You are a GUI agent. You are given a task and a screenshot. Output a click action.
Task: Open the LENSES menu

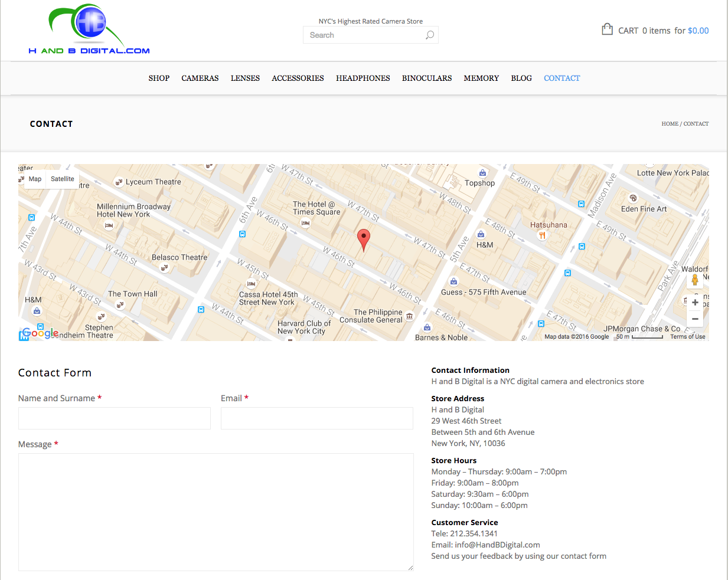(x=245, y=78)
